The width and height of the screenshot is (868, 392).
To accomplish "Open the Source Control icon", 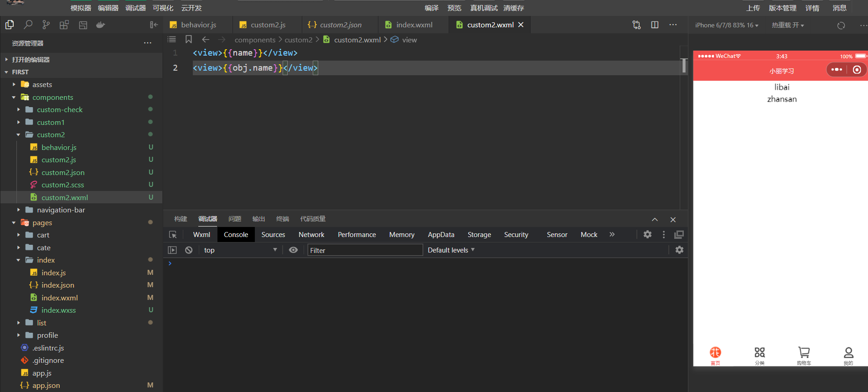I will (46, 25).
